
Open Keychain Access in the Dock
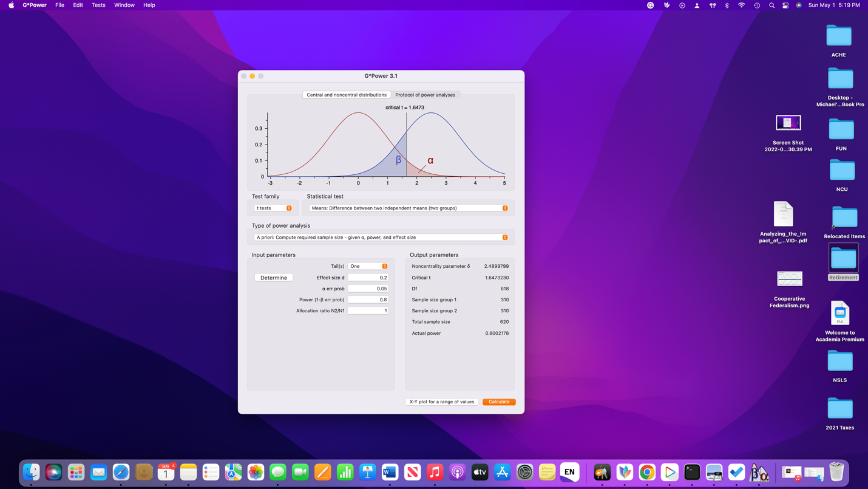pos(602,472)
